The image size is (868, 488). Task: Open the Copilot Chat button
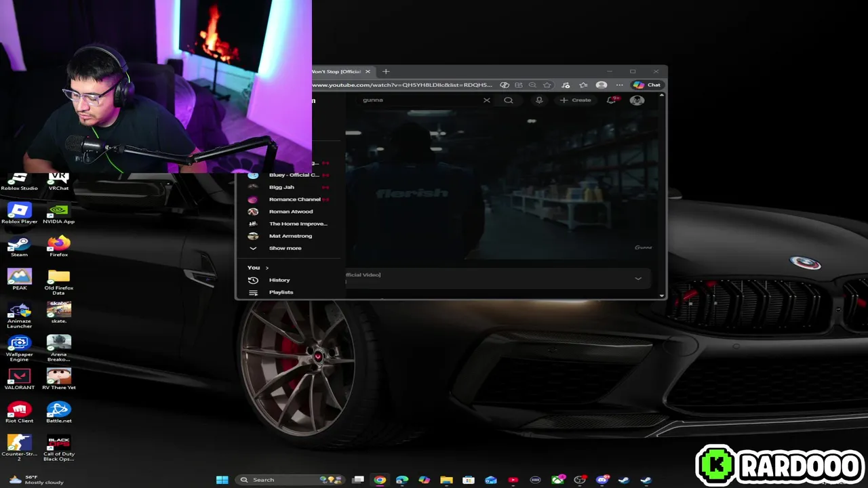click(648, 85)
